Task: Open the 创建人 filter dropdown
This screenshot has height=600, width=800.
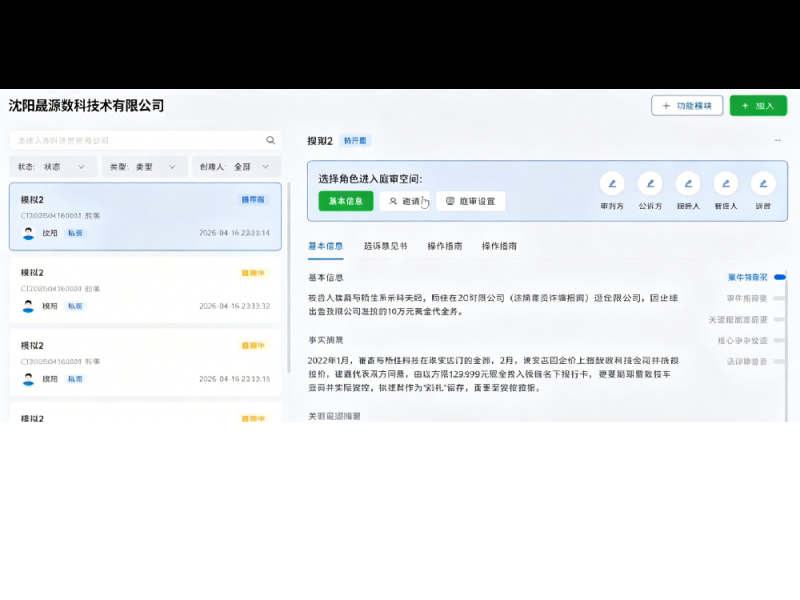Action: click(x=236, y=167)
